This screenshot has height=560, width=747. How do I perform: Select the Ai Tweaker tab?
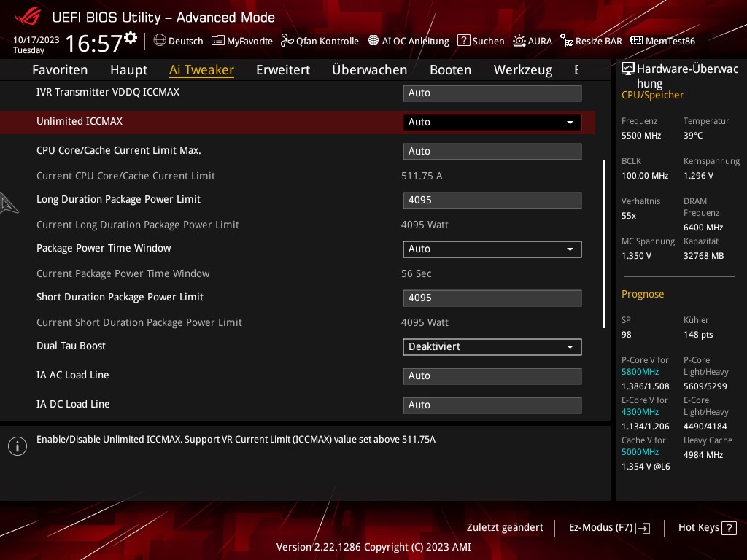pyautogui.click(x=201, y=70)
